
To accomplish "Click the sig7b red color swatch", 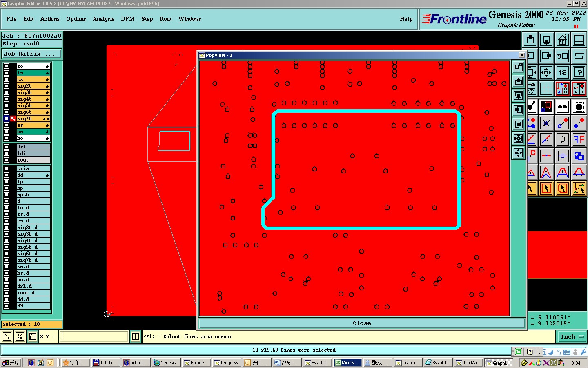I will 13,119.
